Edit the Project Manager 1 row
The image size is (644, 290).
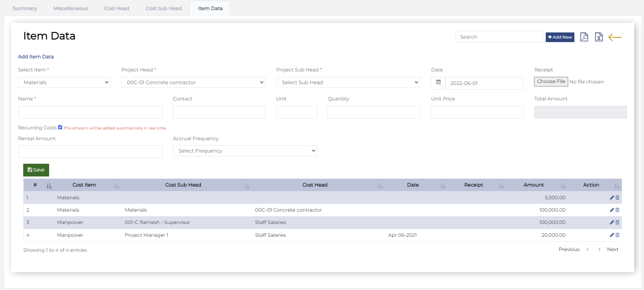612,235
